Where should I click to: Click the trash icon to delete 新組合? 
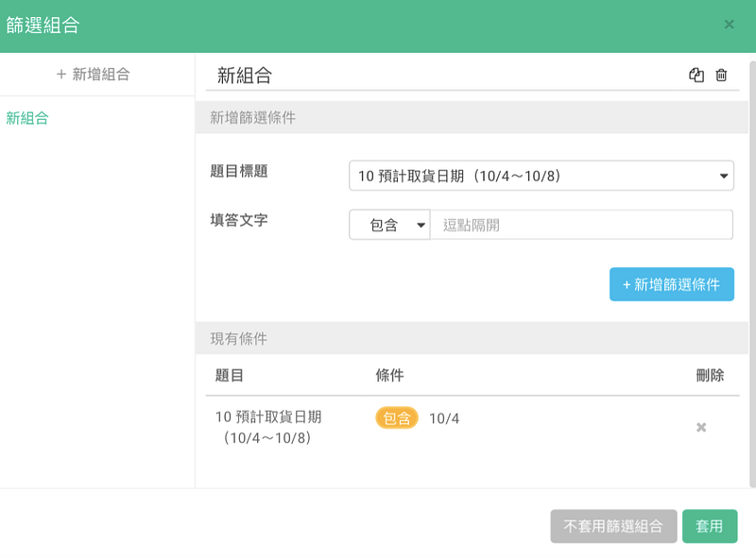click(721, 76)
